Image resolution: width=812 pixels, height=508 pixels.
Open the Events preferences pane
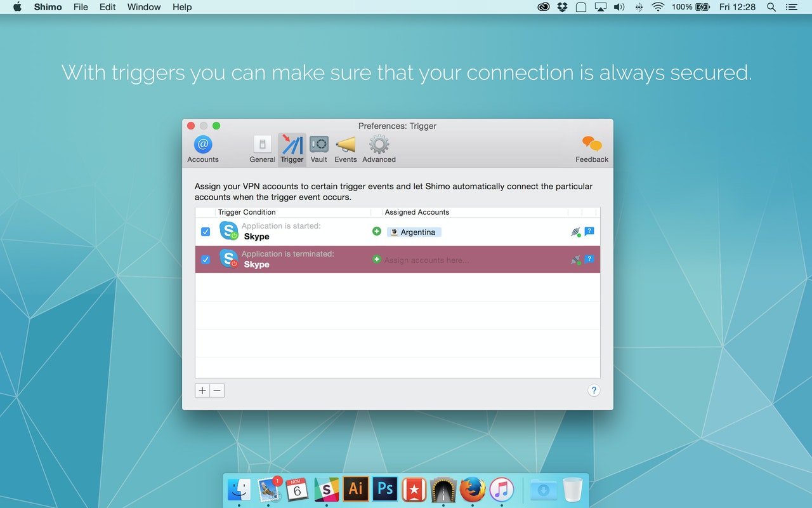(x=346, y=149)
